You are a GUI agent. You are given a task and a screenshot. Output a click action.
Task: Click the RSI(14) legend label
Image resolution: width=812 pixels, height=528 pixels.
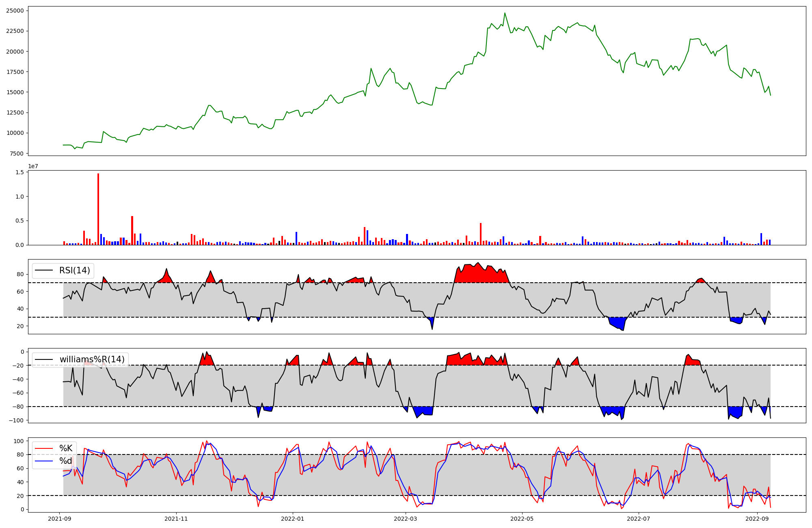[74, 270]
